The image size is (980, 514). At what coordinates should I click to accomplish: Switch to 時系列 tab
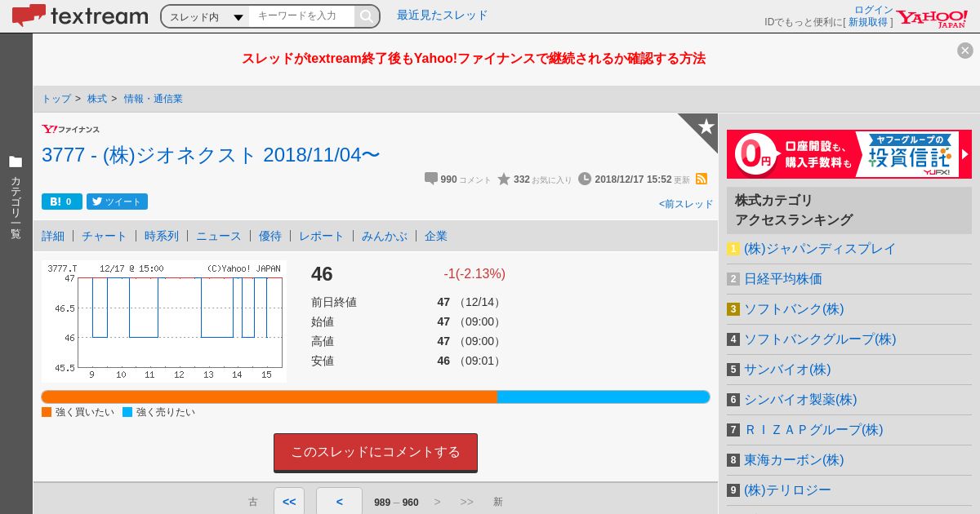point(162,236)
